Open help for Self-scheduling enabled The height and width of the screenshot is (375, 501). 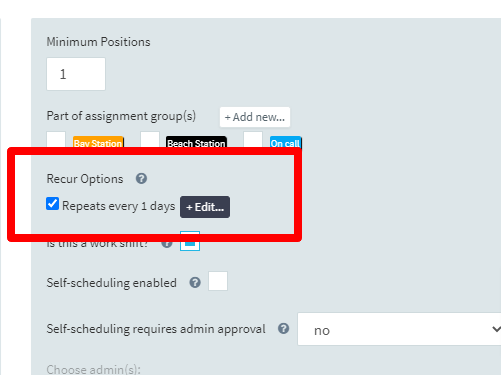[195, 283]
